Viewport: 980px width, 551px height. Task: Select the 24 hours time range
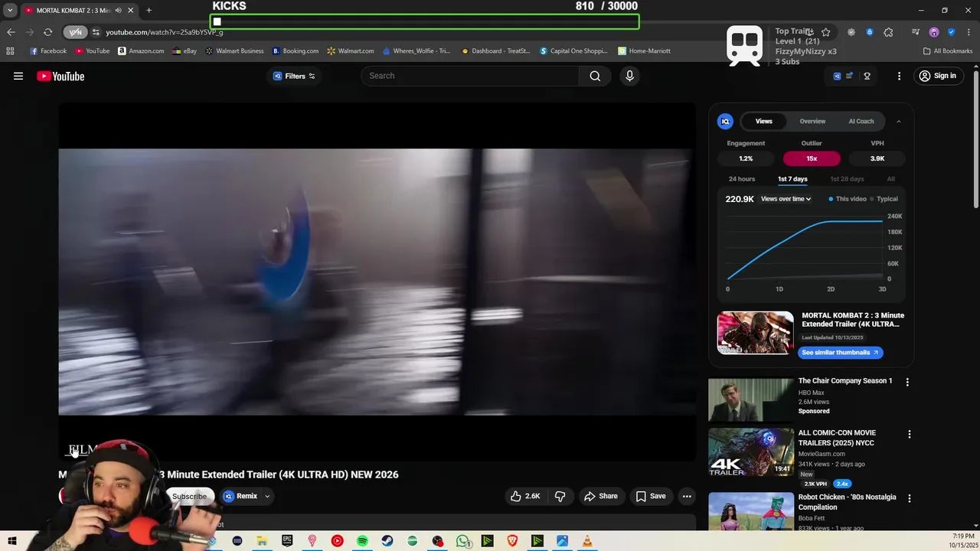pos(742,179)
